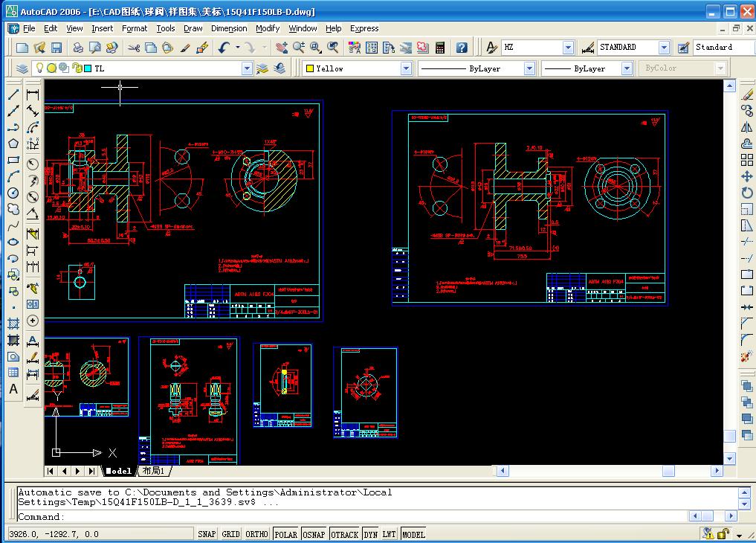Screen dimensions: 756x543
Task: Switch to the Model tab
Action: click(118, 471)
